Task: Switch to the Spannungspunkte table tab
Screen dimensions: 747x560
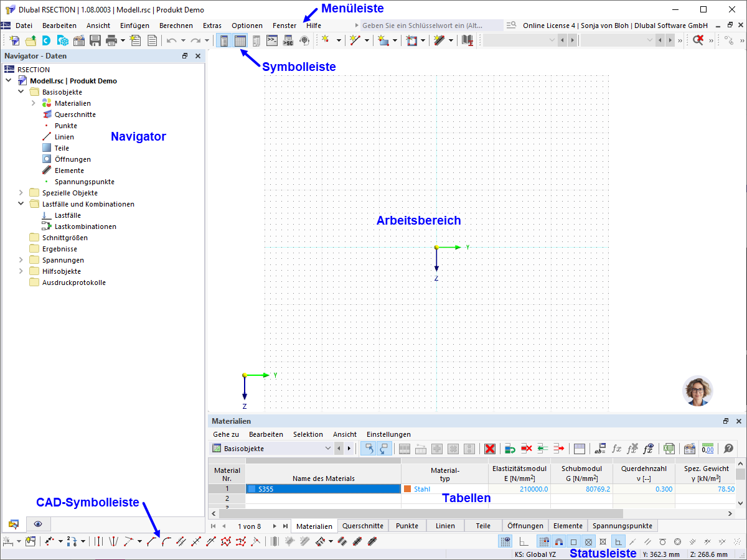Action: point(621,526)
